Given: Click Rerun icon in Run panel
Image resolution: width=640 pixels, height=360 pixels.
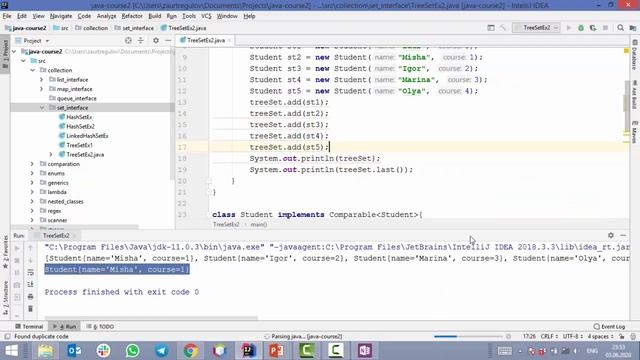Looking at the screenshot, I should 17,248.
